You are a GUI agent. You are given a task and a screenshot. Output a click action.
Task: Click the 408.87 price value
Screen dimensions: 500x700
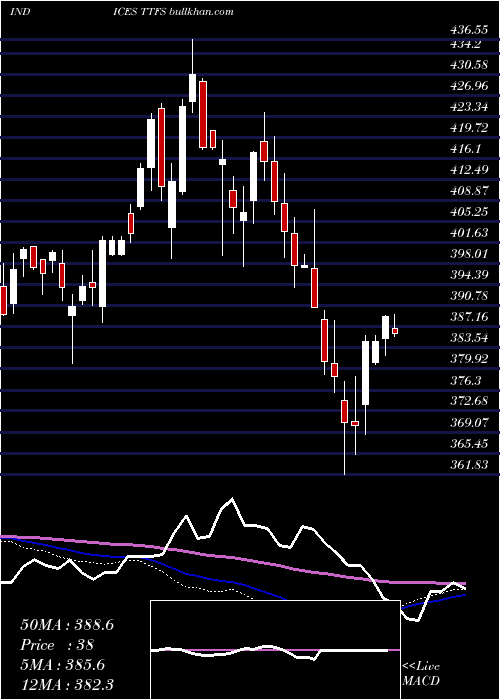click(x=469, y=191)
